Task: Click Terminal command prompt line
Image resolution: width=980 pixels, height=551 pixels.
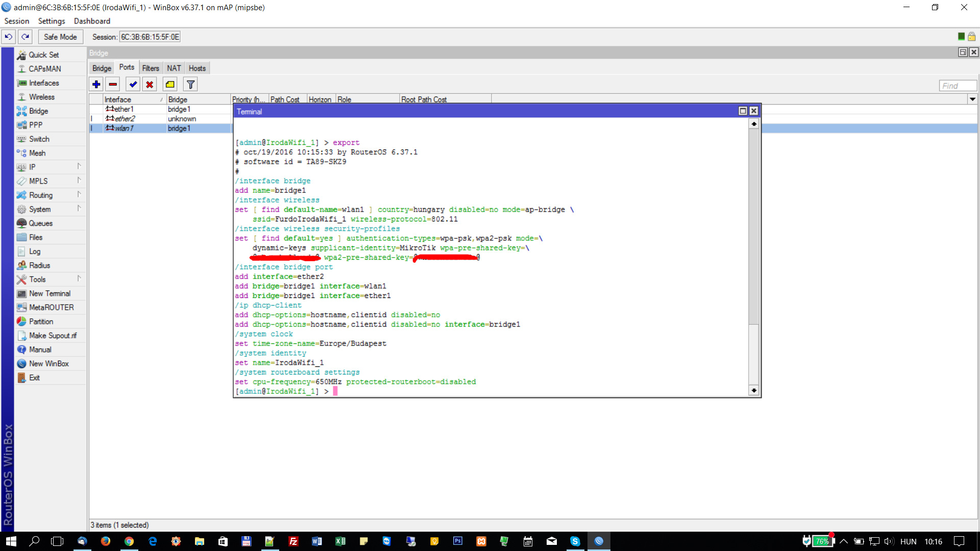Action: pos(286,391)
